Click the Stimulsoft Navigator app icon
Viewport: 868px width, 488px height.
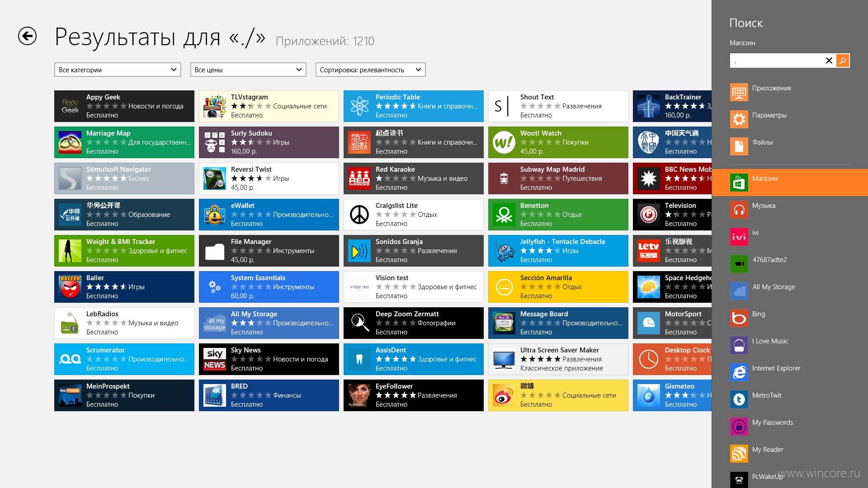pos(70,178)
